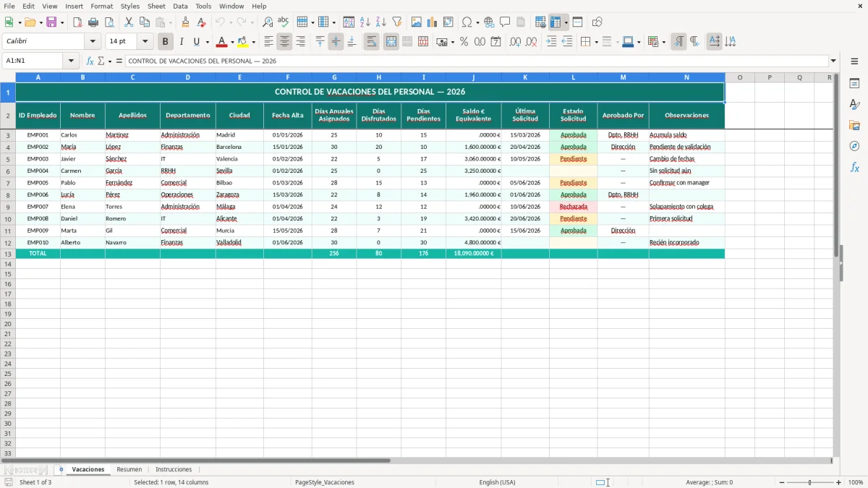Toggle Underline formatting
Viewport: 868px width, 488px height.
click(x=197, y=42)
